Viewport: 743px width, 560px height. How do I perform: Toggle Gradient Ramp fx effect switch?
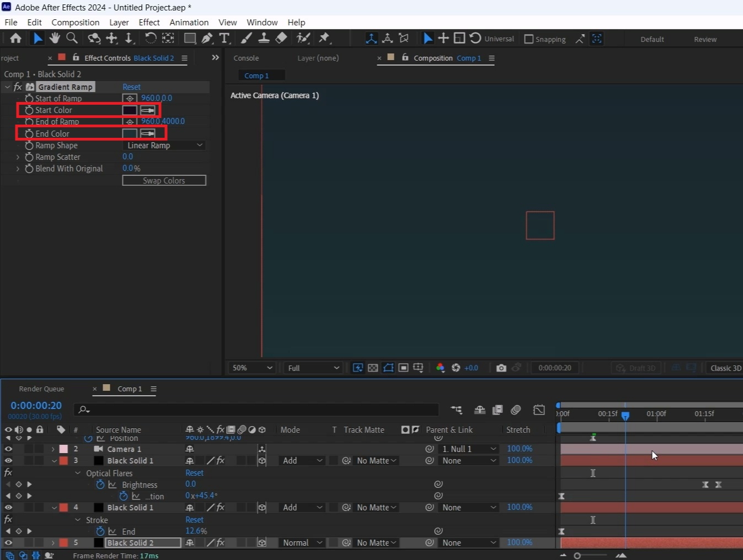(x=18, y=87)
